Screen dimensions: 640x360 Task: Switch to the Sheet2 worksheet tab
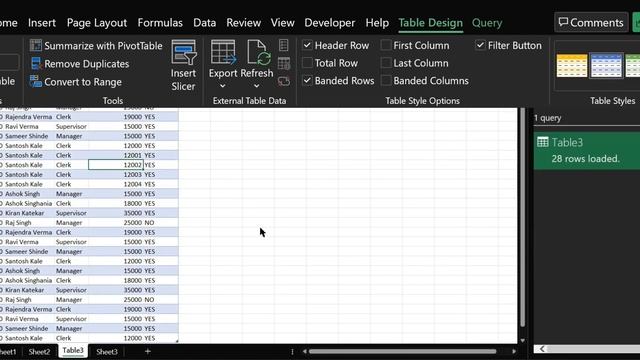point(39,351)
